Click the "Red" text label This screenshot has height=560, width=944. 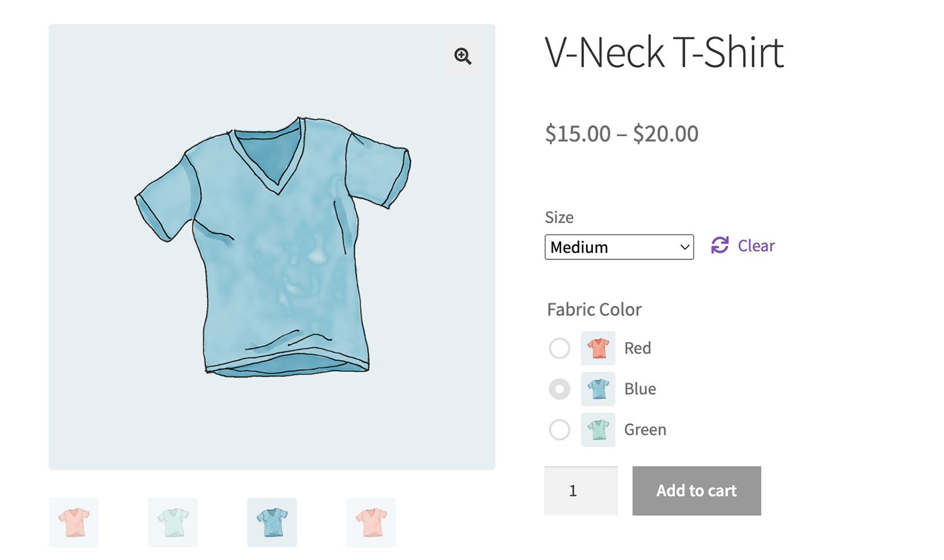pyautogui.click(x=638, y=348)
